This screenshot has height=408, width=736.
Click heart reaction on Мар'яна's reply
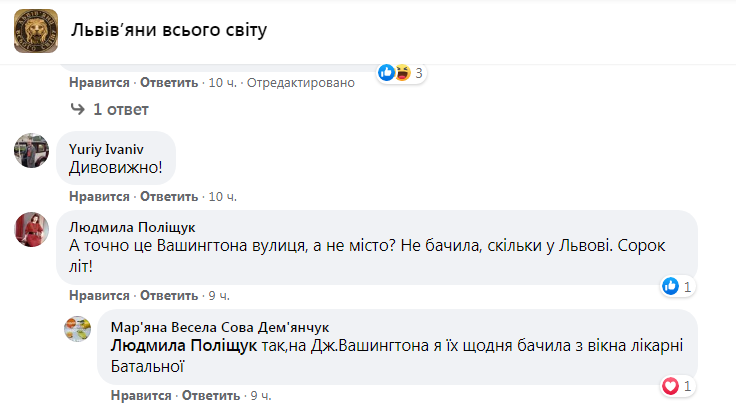[x=671, y=386]
